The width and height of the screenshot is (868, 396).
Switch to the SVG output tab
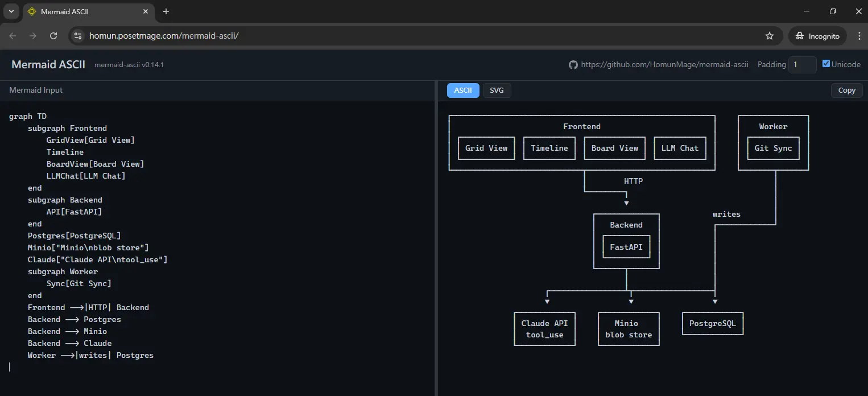pyautogui.click(x=497, y=90)
